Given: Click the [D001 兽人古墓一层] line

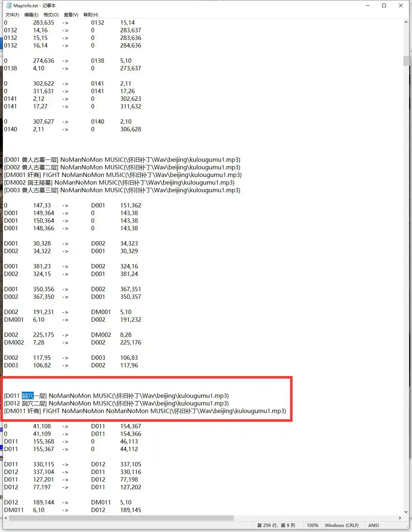Looking at the screenshot, I should [x=122, y=160].
